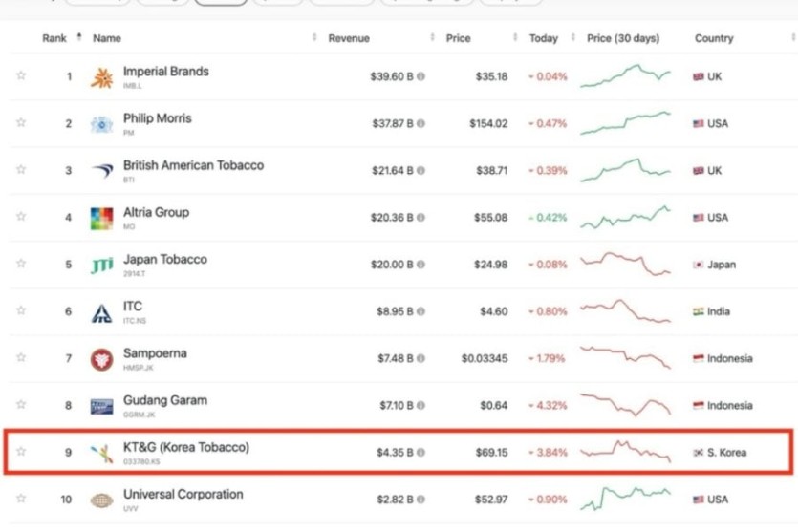This screenshot has width=798, height=532.
Task: Sort table by Rank column header
Action: point(54,38)
